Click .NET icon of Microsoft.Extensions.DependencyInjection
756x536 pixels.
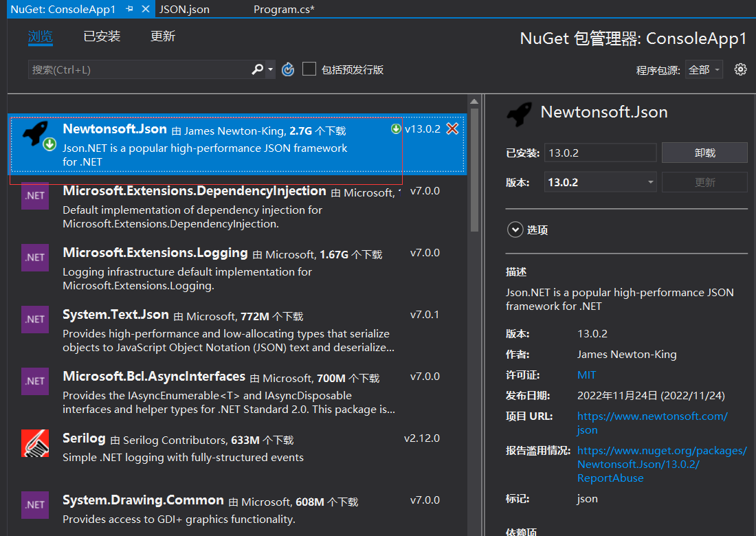pyautogui.click(x=35, y=196)
